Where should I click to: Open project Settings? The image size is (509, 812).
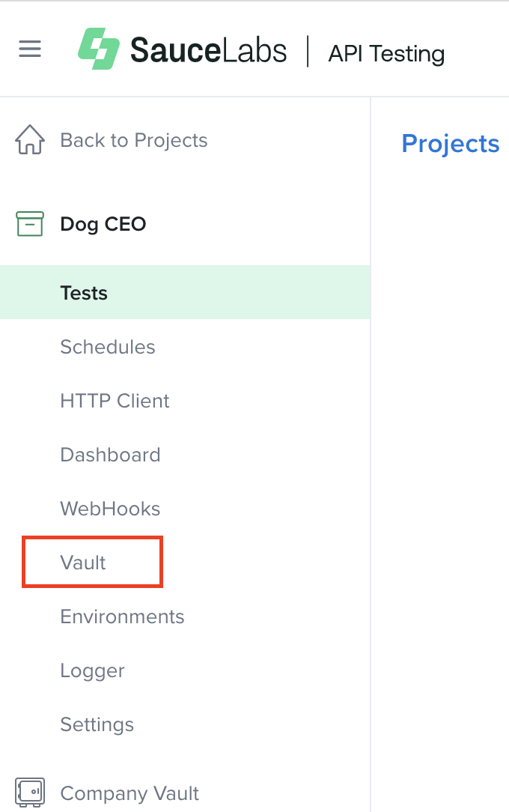click(97, 724)
